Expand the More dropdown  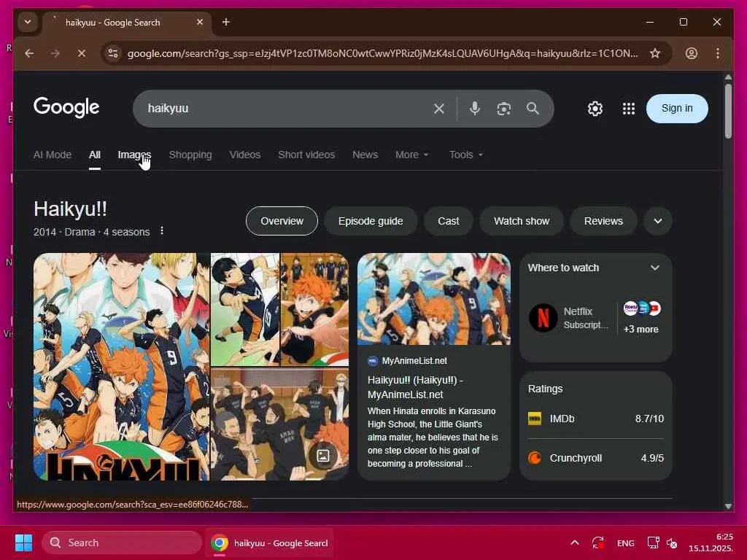coord(411,155)
